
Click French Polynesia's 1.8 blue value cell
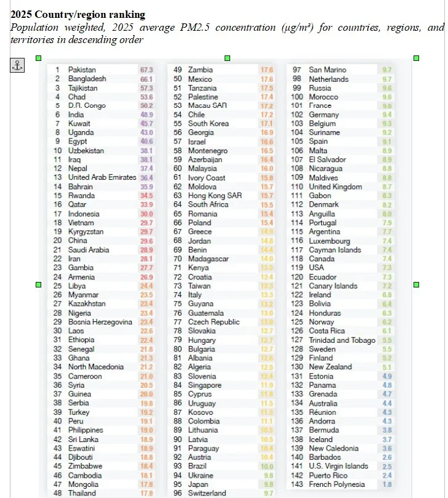coord(386,484)
